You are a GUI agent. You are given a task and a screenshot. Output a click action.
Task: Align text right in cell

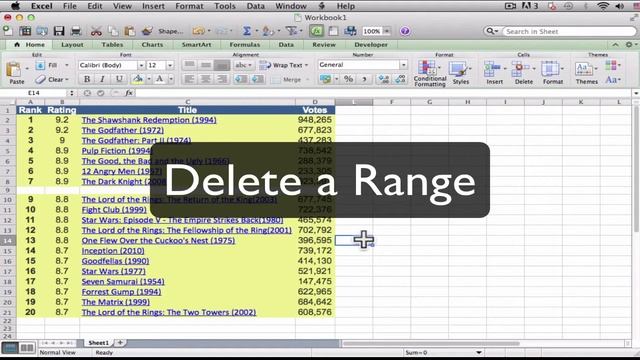click(222, 79)
